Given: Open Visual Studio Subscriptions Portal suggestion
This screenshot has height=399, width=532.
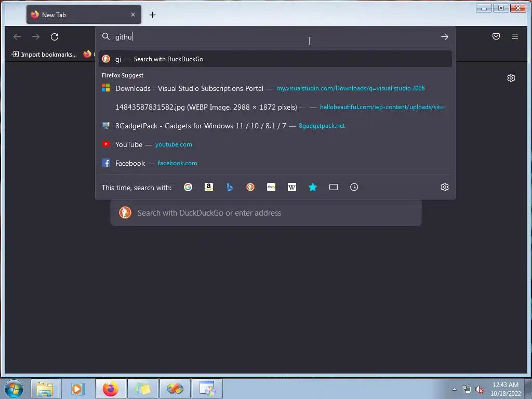Looking at the screenshot, I should click(x=275, y=88).
